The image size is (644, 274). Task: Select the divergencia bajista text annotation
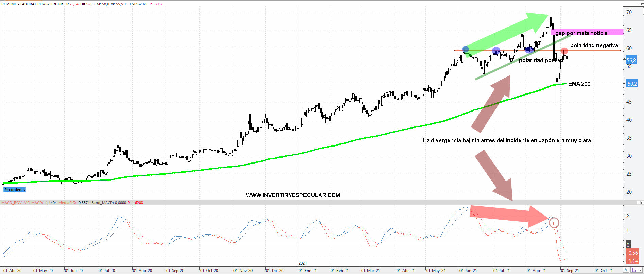point(507,140)
